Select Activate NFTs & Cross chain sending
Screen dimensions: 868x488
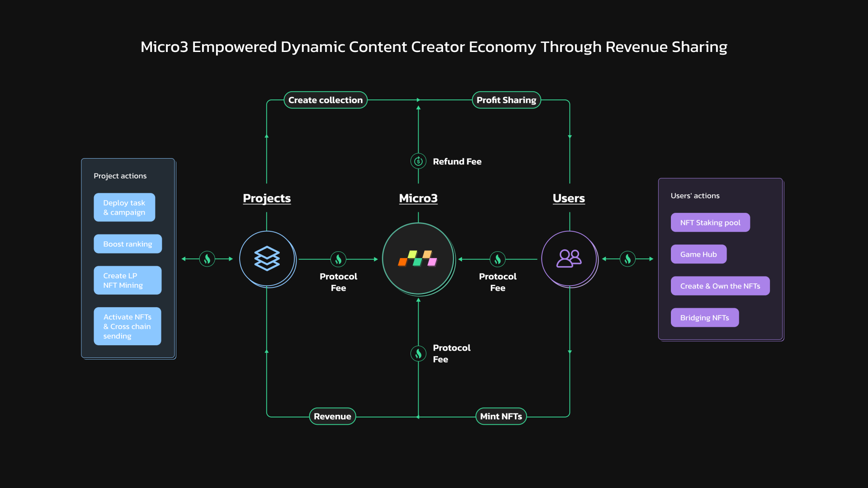pos(127,326)
